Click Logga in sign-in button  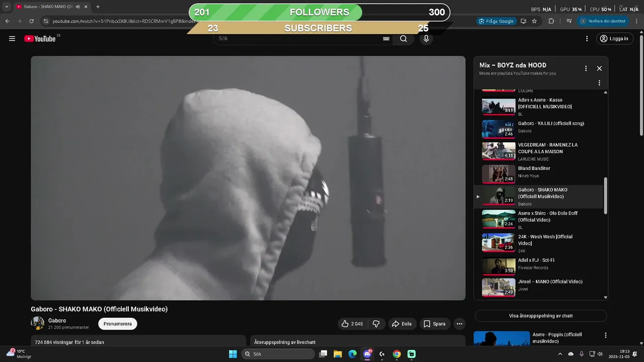[x=614, y=39]
